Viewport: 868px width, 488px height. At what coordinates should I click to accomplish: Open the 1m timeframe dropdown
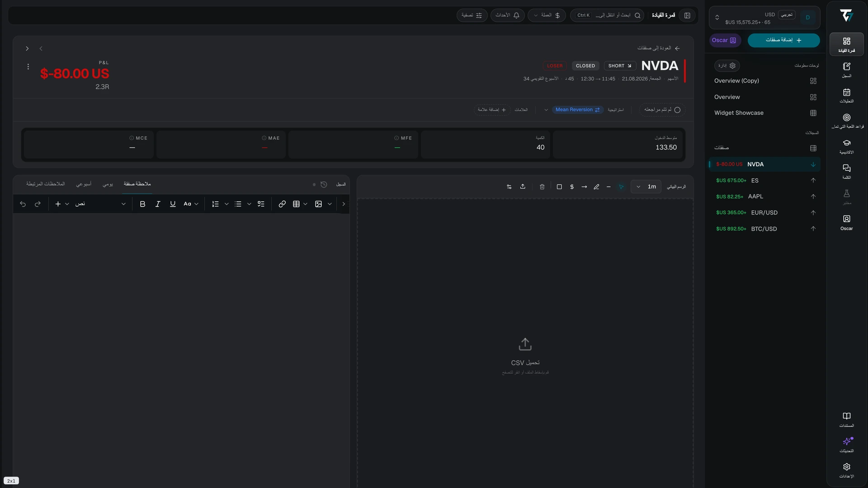click(646, 187)
